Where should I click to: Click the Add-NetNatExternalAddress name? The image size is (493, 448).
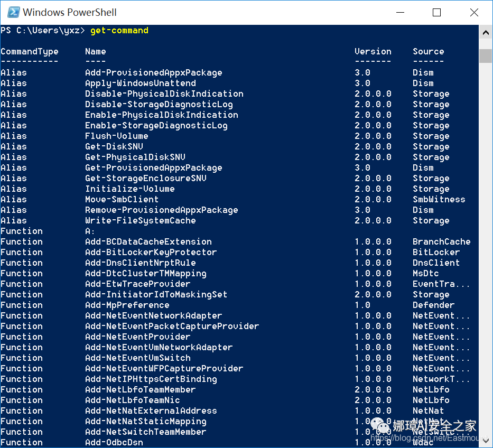[151, 410]
